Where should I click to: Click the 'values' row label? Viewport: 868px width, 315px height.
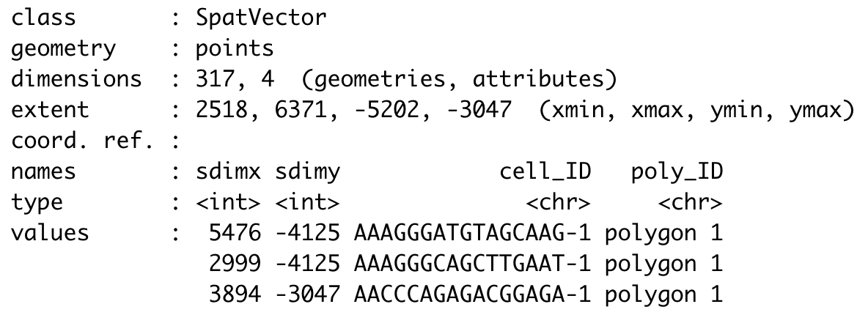50,234
